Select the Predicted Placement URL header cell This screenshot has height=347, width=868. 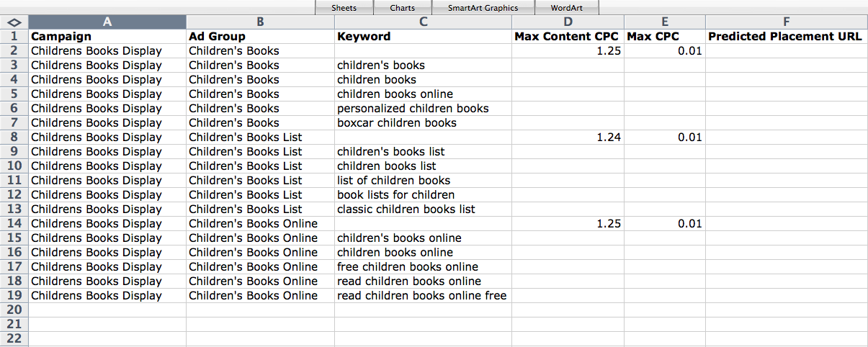(x=787, y=36)
